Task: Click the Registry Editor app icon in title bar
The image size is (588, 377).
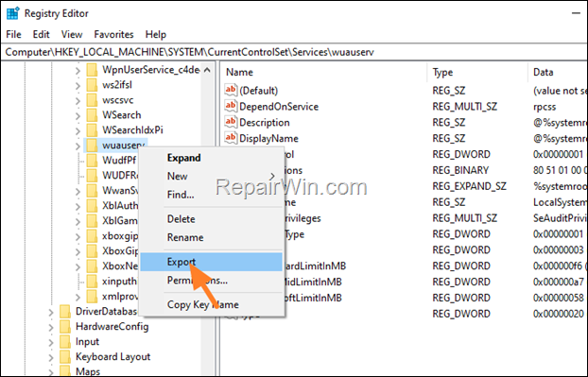Action: (13, 13)
